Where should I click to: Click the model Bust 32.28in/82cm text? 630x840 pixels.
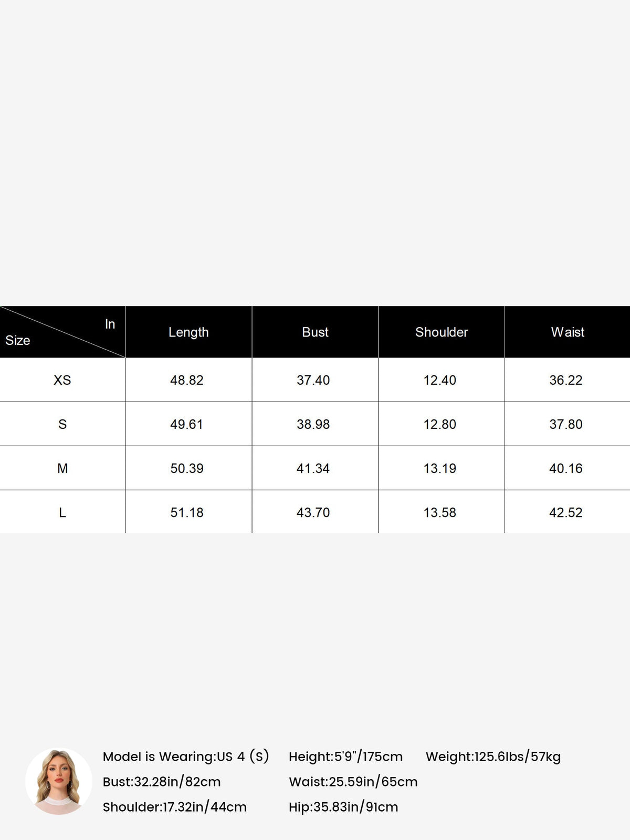pyautogui.click(x=162, y=782)
